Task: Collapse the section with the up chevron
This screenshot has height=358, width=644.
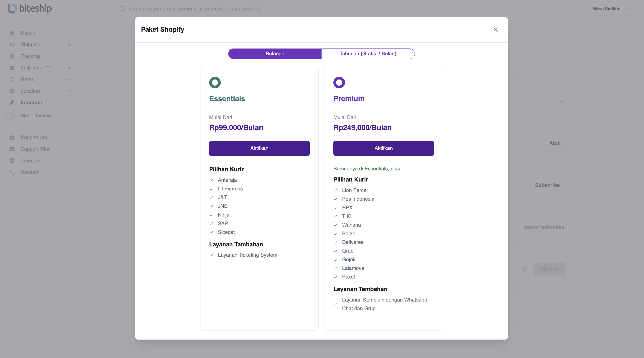Action: tap(562, 101)
